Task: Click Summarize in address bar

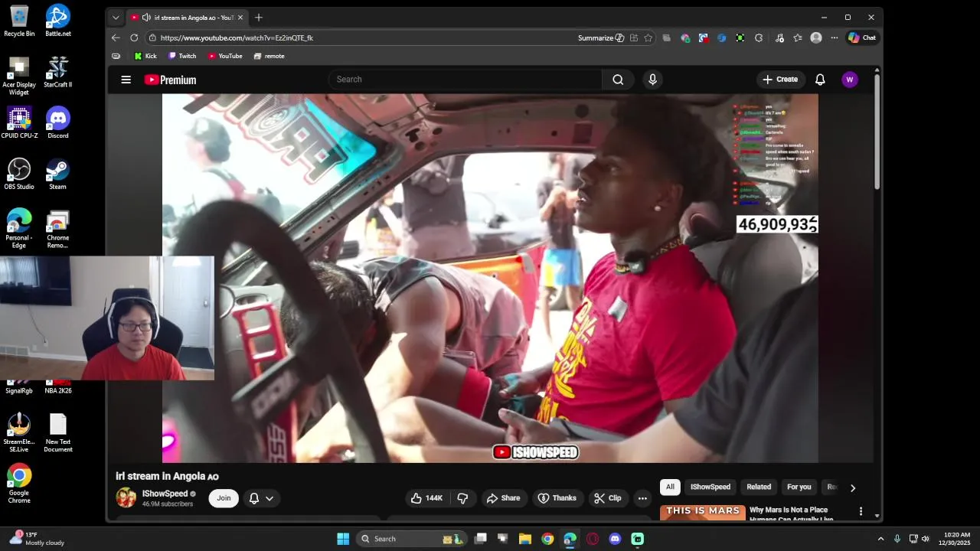Action: point(601,37)
